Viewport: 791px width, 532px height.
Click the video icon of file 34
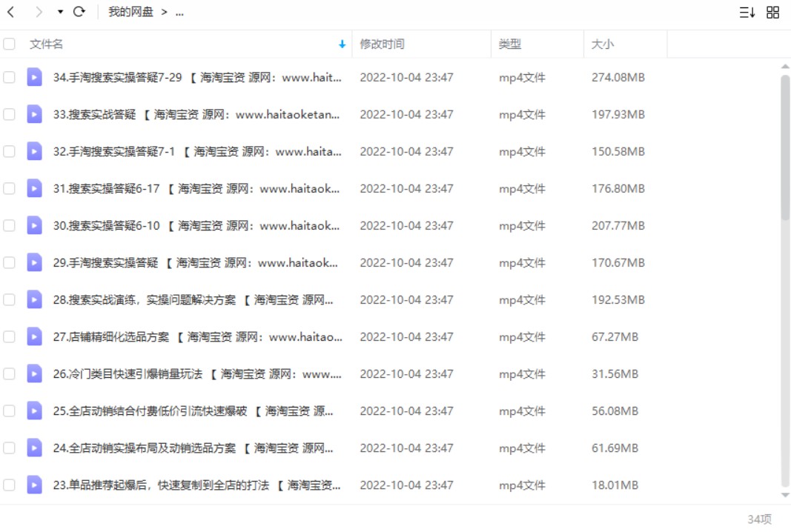(x=34, y=77)
